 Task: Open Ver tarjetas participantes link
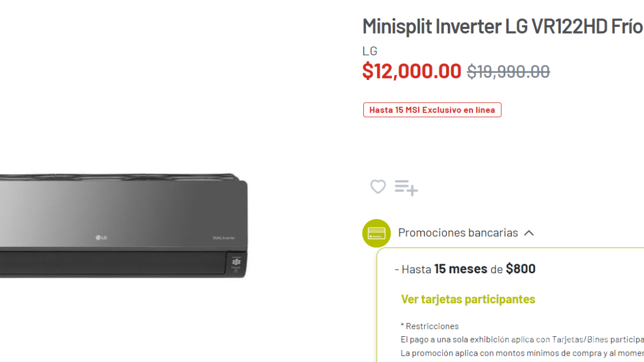click(468, 299)
